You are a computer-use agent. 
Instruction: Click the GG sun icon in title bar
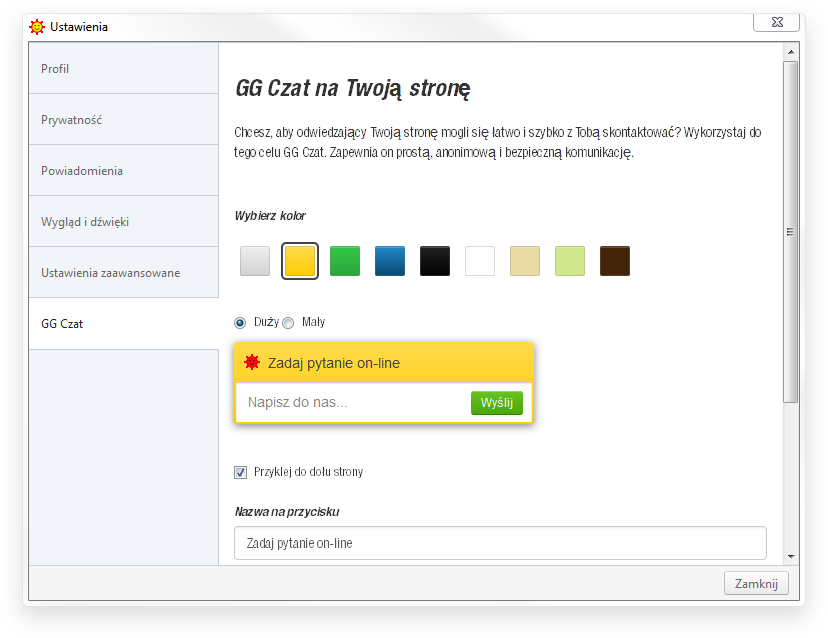tap(37, 27)
